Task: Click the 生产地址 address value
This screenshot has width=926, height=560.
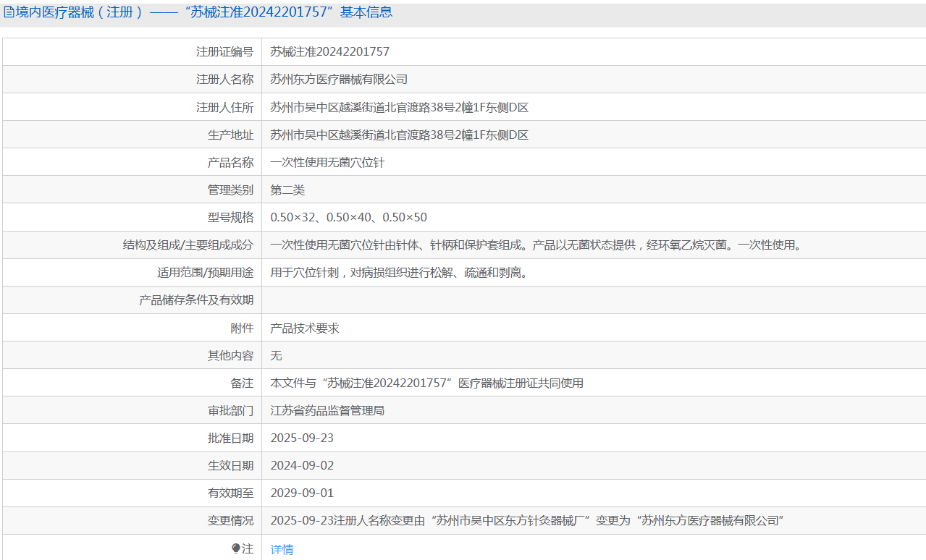Action: [400, 135]
